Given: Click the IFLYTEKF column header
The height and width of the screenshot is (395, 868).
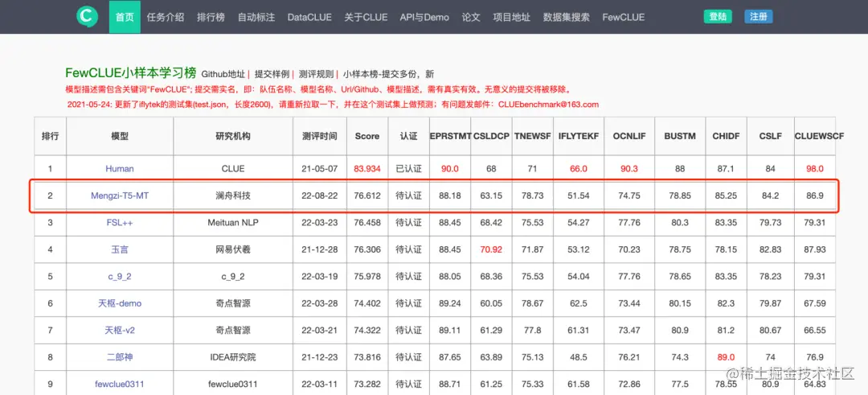Looking at the screenshot, I should 579,136.
